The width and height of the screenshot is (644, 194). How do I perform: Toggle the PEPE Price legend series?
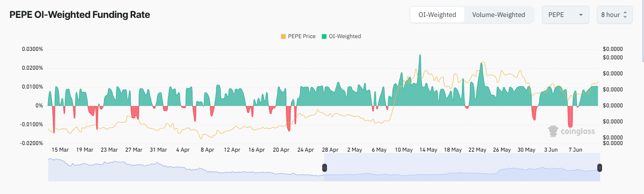pos(298,36)
